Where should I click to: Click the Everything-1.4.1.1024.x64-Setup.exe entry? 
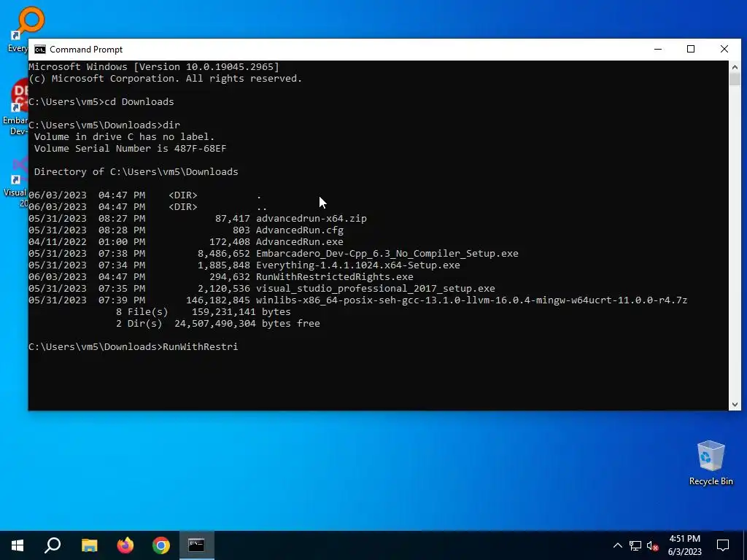point(357,265)
